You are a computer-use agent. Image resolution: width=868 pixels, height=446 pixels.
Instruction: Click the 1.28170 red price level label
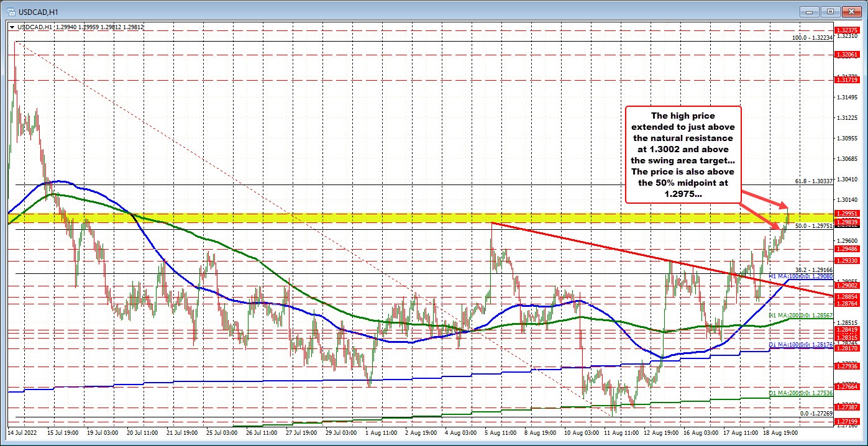point(846,348)
